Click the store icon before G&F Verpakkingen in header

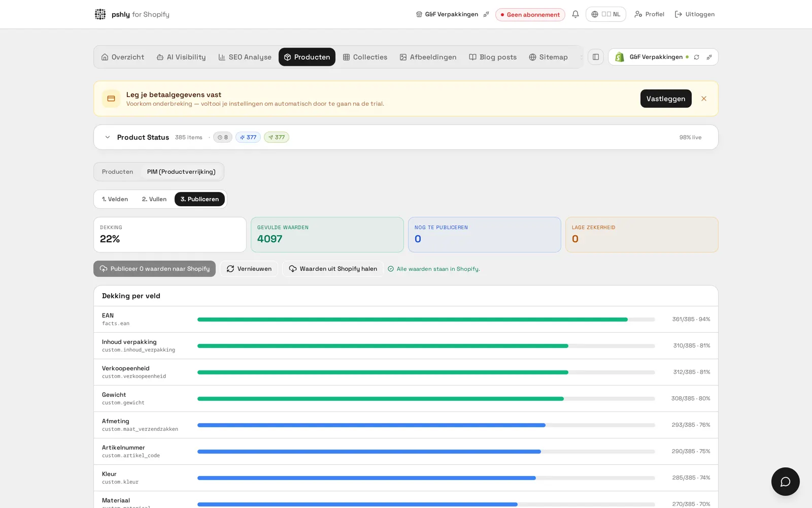point(419,14)
